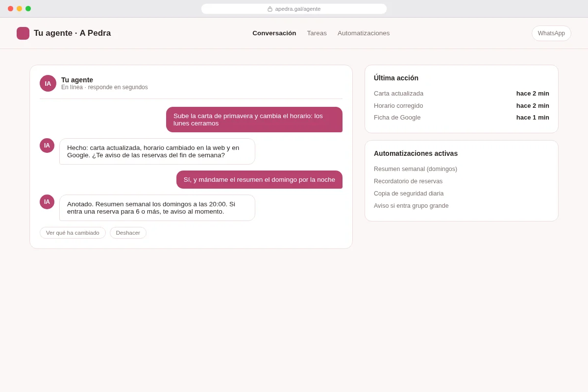Go to the Automatizaciones tab
Viewport: 588px width, 392px height.
point(364,33)
